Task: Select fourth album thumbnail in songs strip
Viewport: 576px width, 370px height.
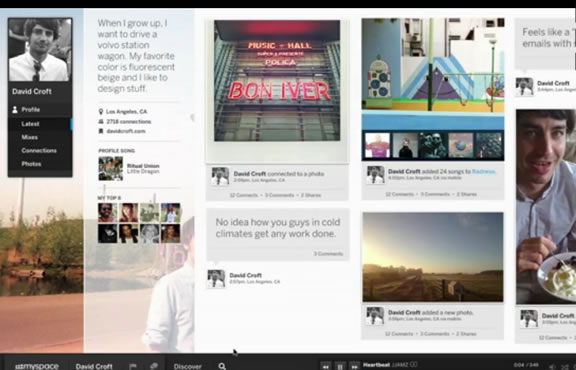Action: coord(461,146)
